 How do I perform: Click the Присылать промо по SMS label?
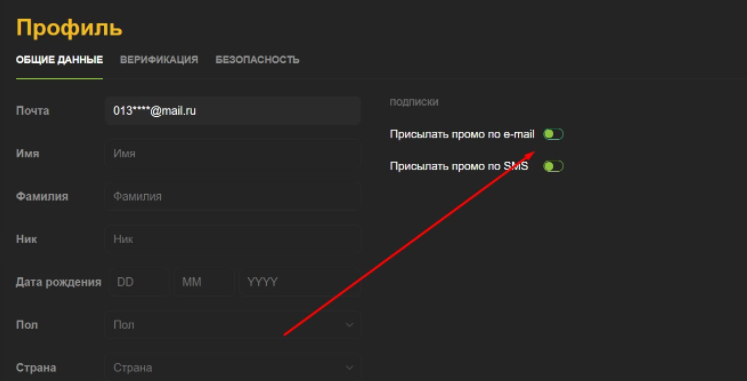[459, 166]
